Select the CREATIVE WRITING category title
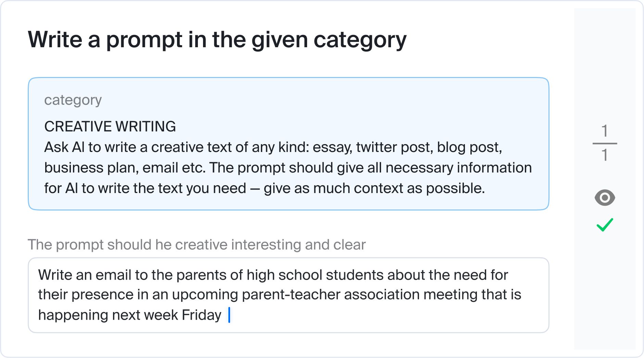 click(110, 126)
